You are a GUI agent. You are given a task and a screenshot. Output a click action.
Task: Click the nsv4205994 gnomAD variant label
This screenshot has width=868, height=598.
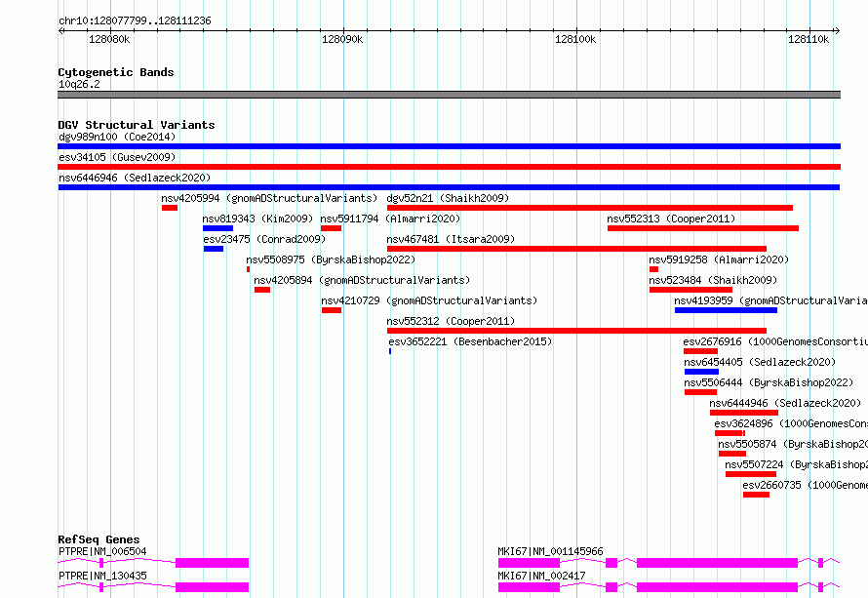pyautogui.click(x=269, y=198)
